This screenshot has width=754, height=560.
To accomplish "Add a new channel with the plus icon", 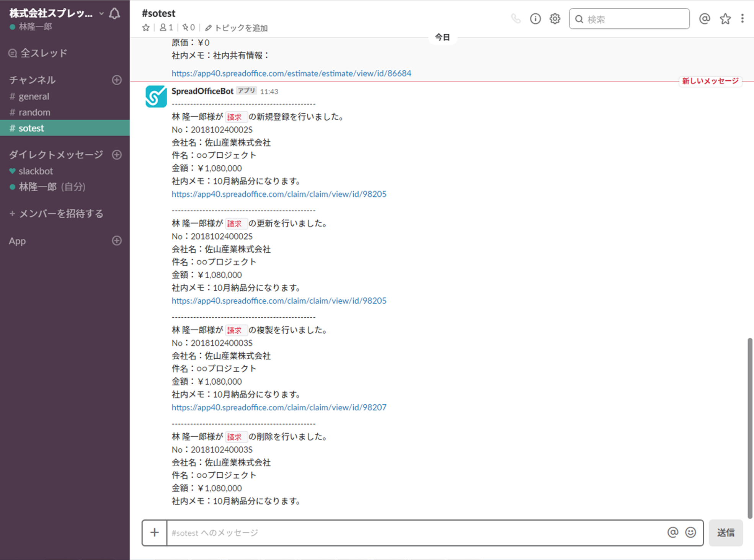I will pos(117,80).
